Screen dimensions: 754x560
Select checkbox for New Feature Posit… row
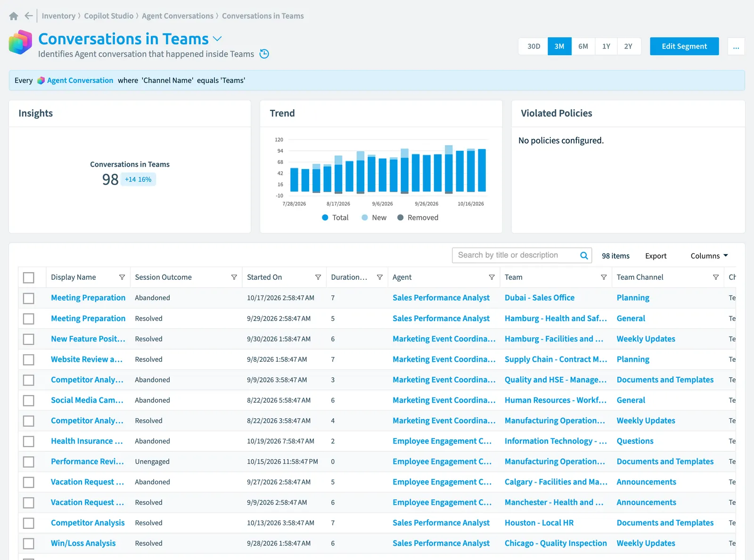(x=29, y=339)
